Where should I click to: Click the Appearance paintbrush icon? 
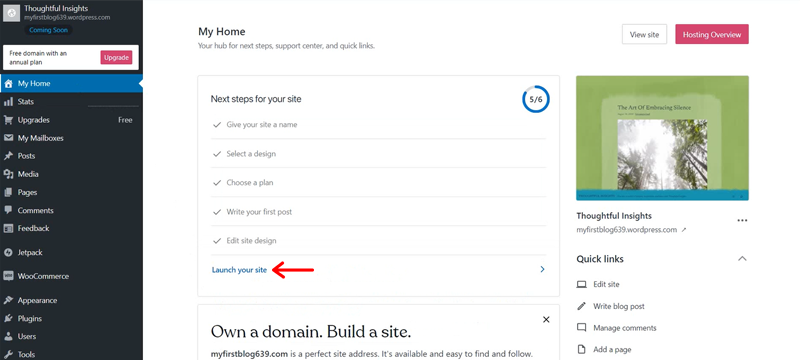pyautogui.click(x=8, y=300)
